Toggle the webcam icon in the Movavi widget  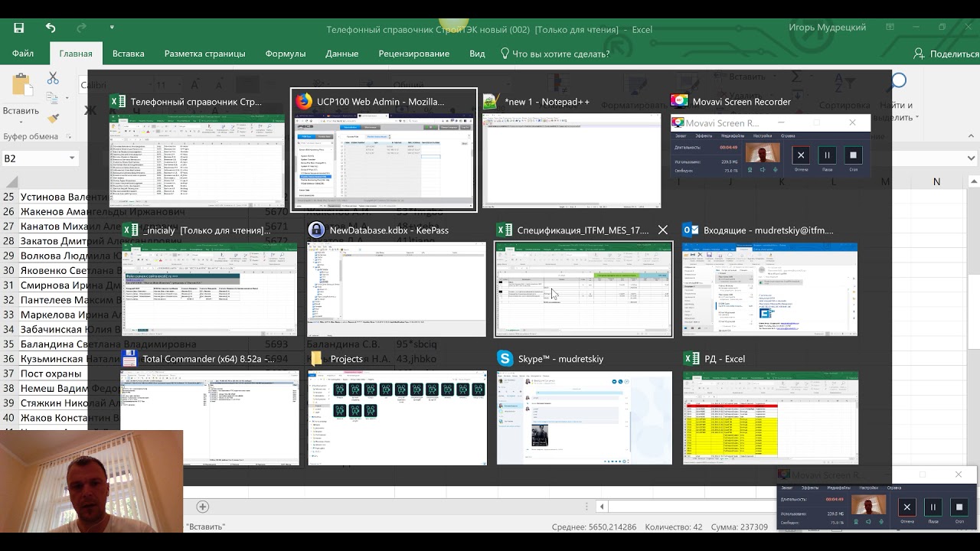[856, 522]
